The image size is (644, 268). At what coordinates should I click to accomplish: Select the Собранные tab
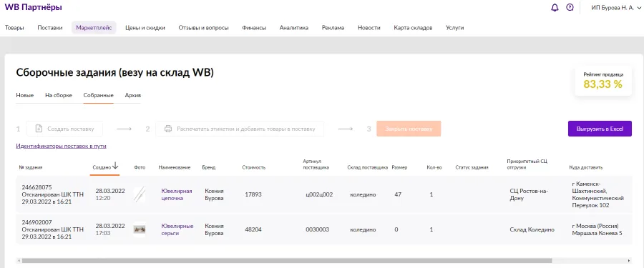(99, 95)
